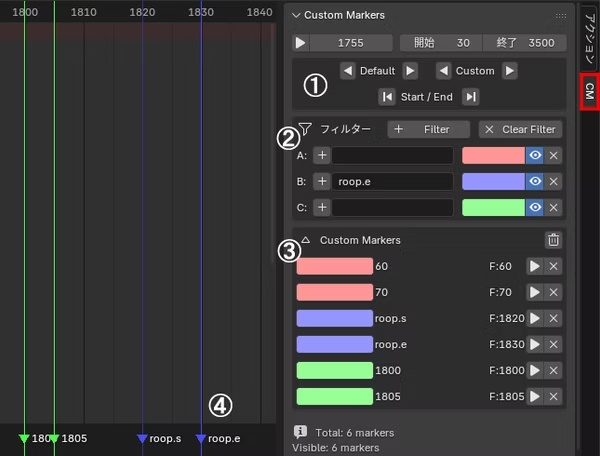Open the アクション sidebar tab
Screen dimensions: 600x456
click(x=590, y=38)
